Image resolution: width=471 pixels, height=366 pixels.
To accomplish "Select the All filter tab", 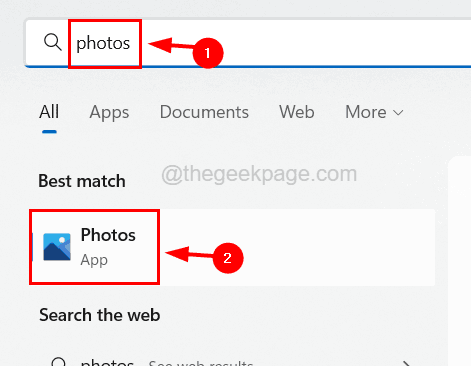I will pyautogui.click(x=49, y=112).
